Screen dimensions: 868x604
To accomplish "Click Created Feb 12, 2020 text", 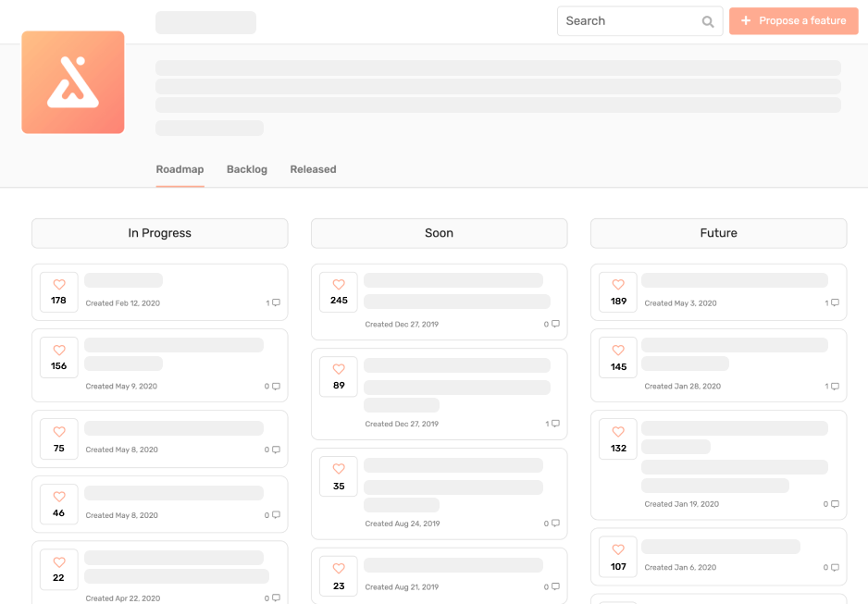I will click(x=123, y=303).
